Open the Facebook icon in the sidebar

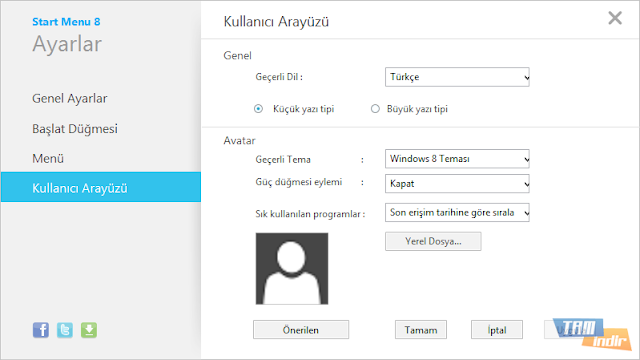41,330
